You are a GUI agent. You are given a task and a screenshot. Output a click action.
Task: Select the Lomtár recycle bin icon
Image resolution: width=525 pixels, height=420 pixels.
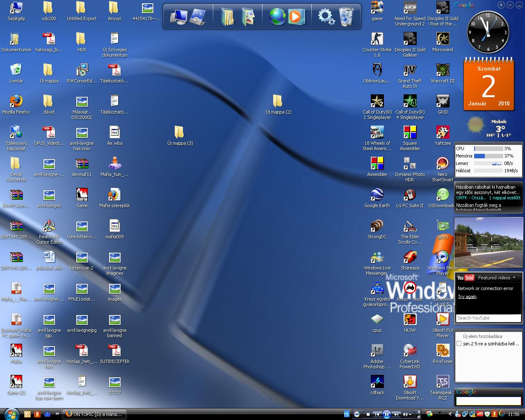click(16, 74)
